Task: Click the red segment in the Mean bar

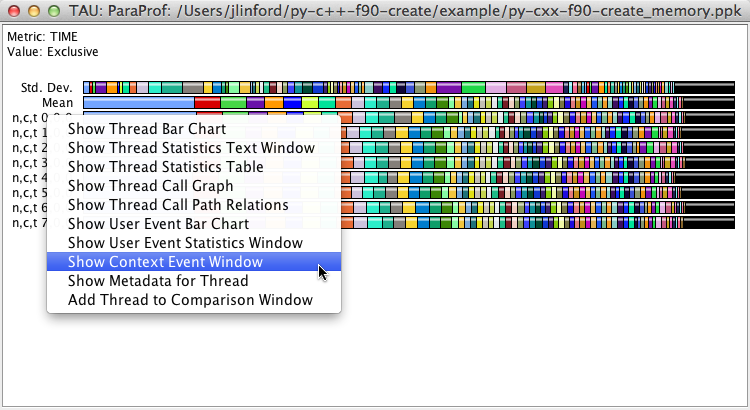Action: pos(207,103)
